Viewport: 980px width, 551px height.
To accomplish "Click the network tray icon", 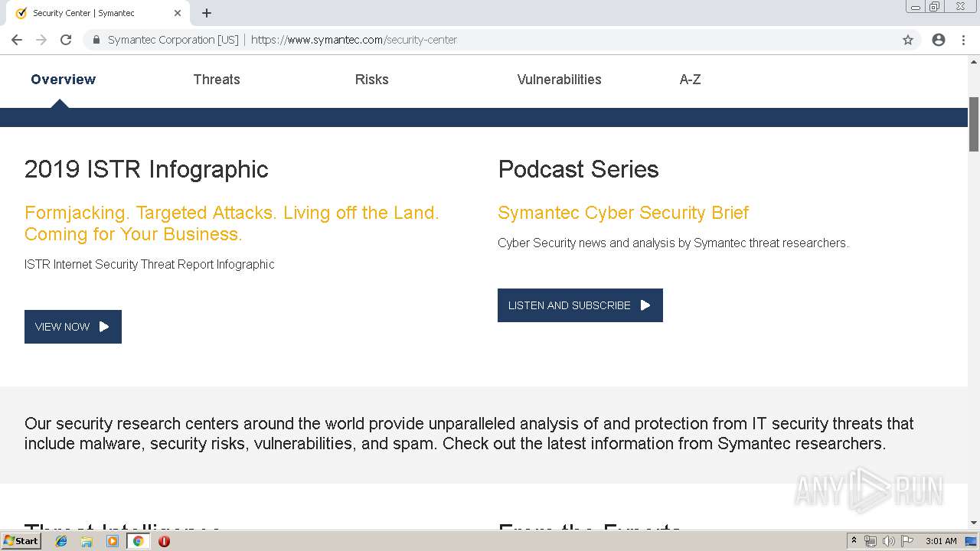I will coord(871,541).
